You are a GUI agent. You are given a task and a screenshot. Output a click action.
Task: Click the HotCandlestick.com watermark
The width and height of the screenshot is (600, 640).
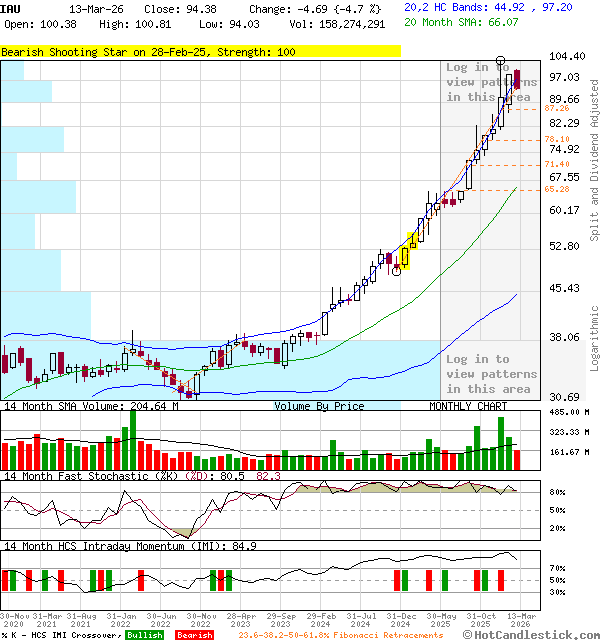532,634
